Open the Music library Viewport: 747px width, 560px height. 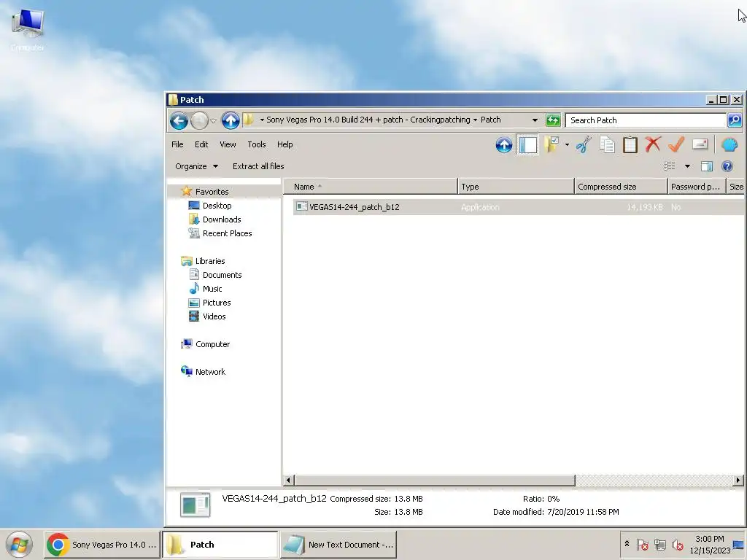pos(212,289)
